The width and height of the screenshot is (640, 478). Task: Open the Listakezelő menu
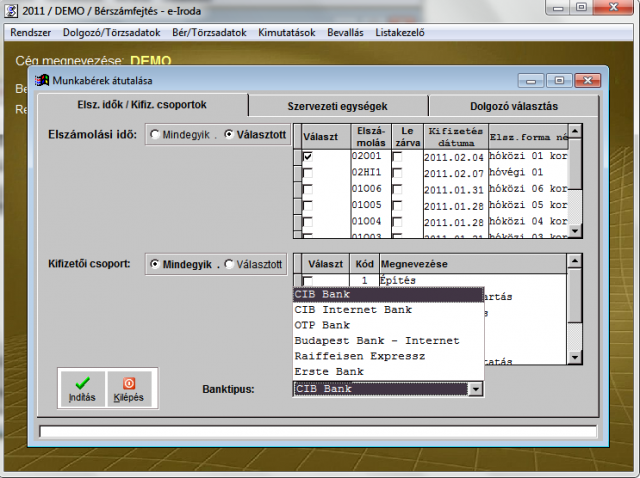pyautogui.click(x=398, y=32)
